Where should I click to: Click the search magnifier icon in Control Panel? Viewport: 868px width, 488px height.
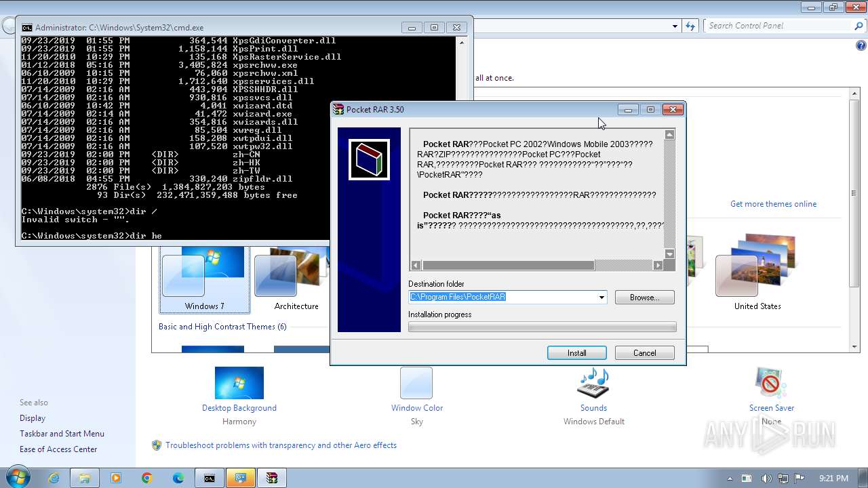(x=859, y=26)
